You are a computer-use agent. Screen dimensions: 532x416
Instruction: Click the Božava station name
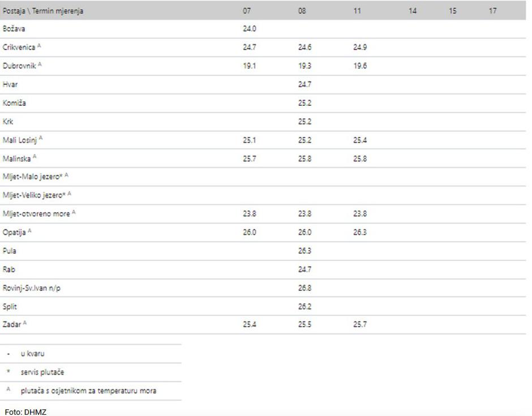pyautogui.click(x=14, y=28)
